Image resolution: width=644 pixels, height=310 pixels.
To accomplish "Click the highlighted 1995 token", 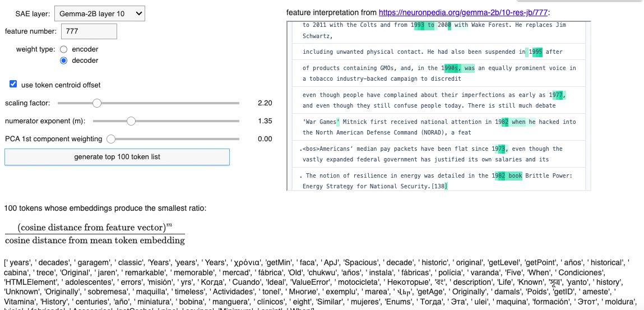I will pyautogui.click(x=535, y=52).
